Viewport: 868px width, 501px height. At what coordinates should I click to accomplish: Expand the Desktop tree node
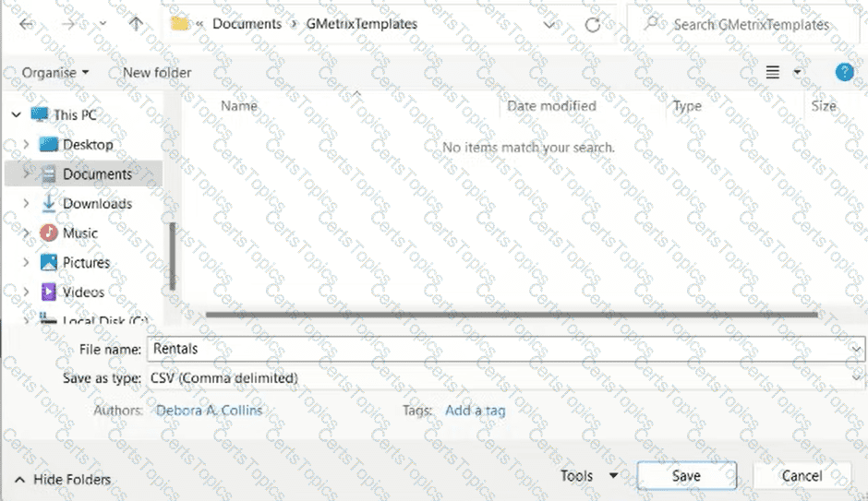coord(26,145)
